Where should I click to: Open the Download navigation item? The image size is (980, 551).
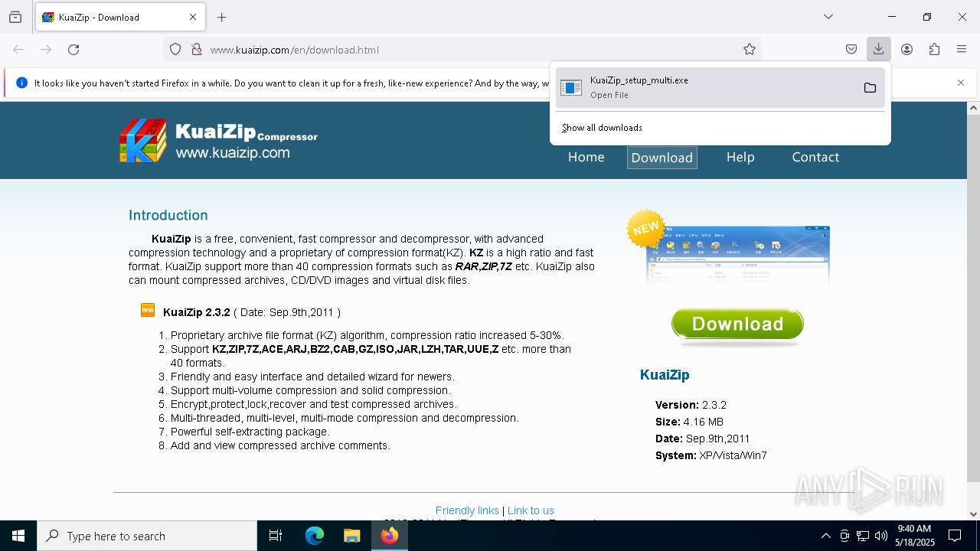tap(662, 158)
